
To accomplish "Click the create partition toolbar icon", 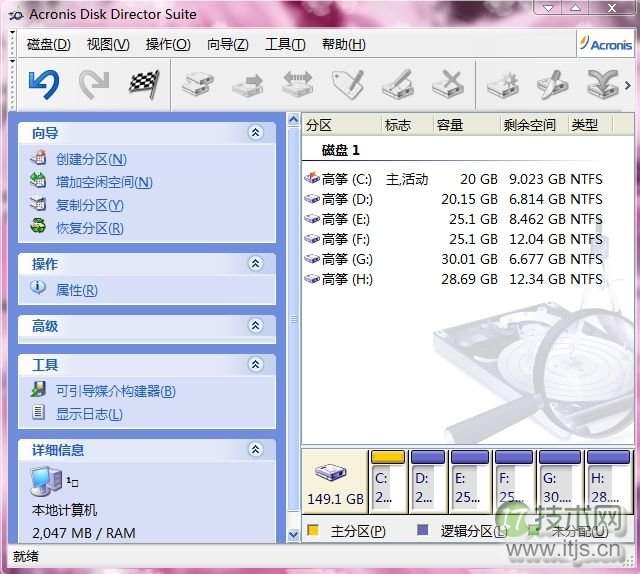I will (198, 85).
